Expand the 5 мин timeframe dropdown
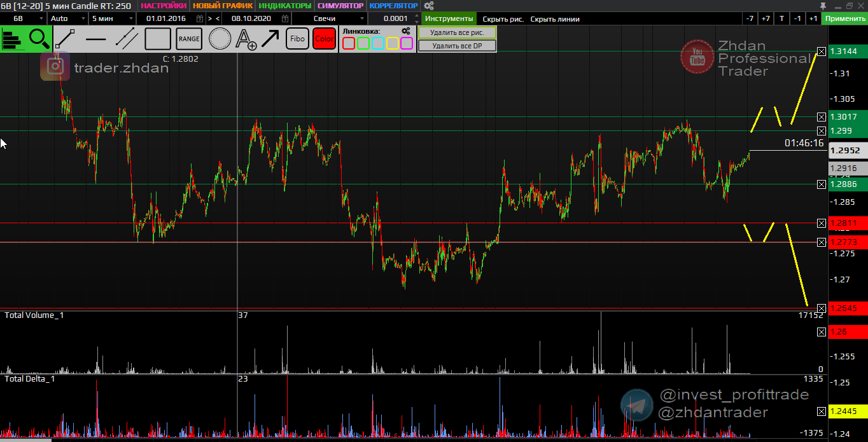 (111, 18)
